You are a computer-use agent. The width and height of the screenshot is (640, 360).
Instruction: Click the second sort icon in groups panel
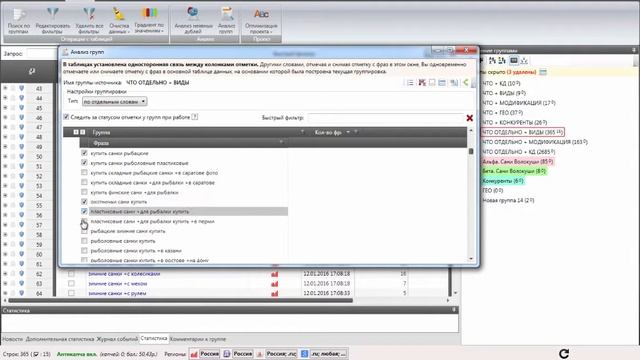[502, 61]
